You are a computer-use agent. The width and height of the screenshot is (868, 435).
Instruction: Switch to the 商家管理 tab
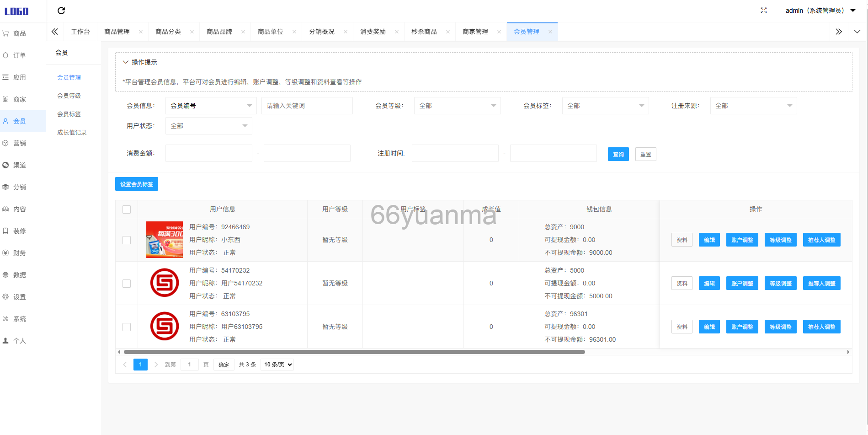coord(475,32)
